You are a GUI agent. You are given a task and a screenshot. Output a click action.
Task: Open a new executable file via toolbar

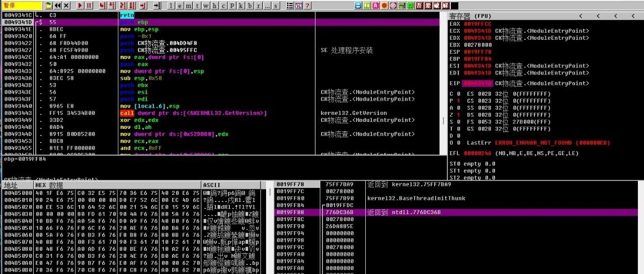pos(49,6)
